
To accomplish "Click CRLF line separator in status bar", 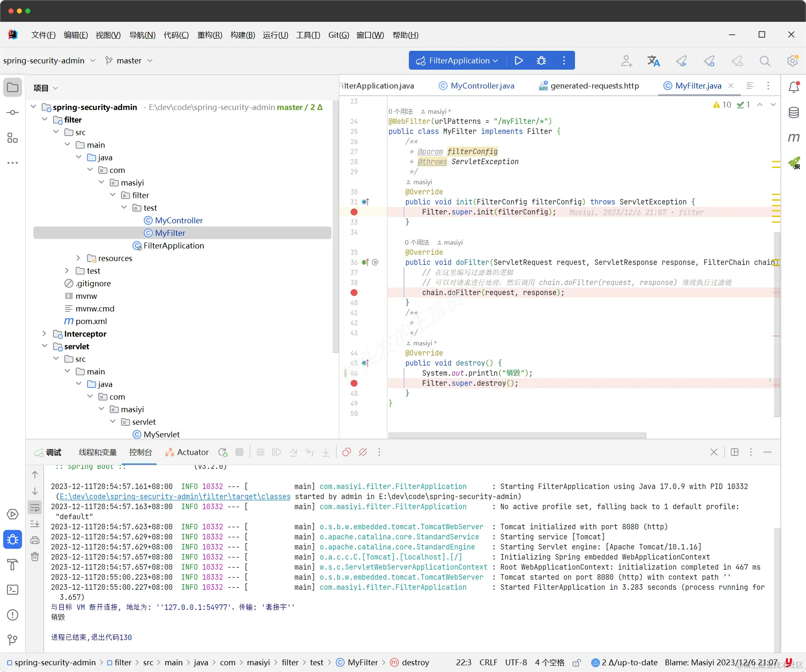I will pyautogui.click(x=488, y=663).
